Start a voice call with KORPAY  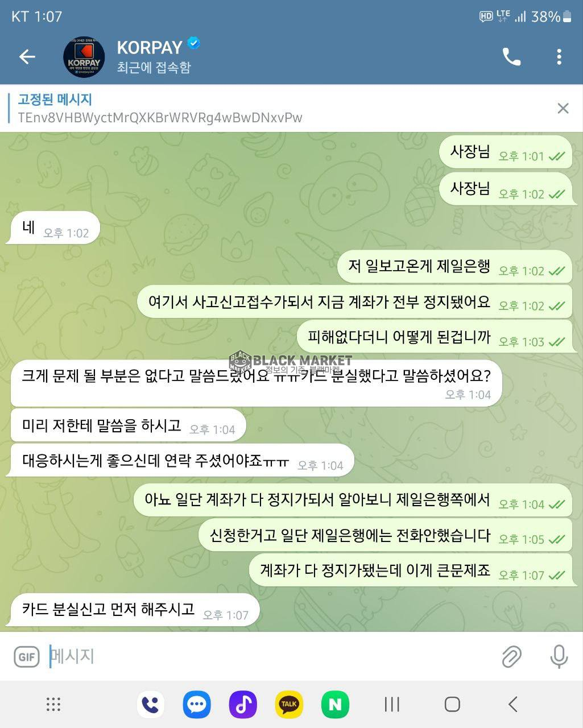coord(511,56)
